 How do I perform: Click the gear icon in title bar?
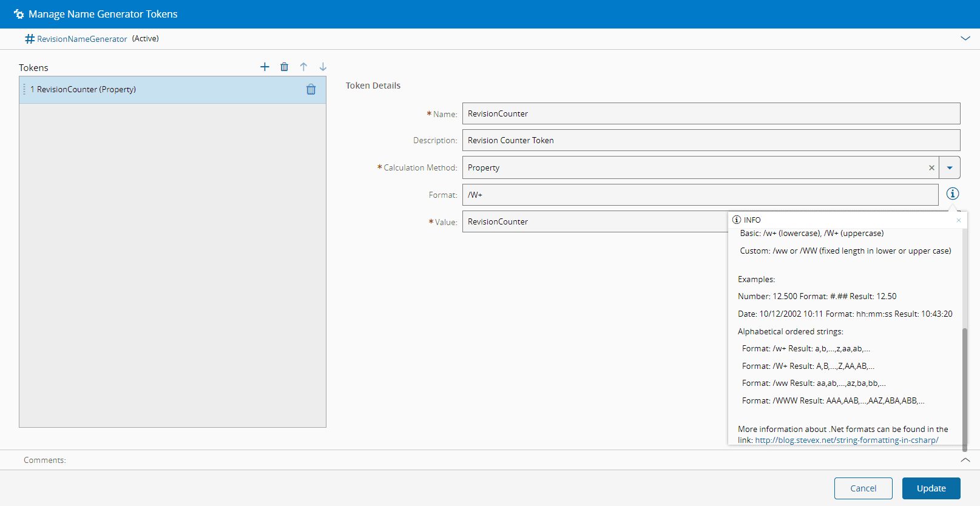pos(19,14)
